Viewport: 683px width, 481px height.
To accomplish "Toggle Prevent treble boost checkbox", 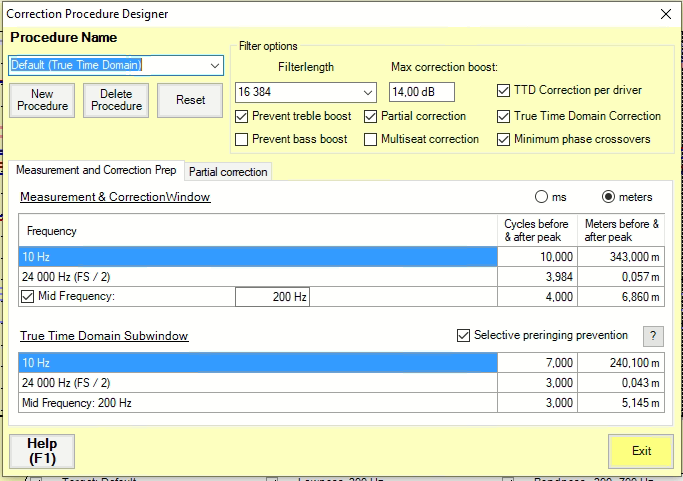I will (242, 116).
